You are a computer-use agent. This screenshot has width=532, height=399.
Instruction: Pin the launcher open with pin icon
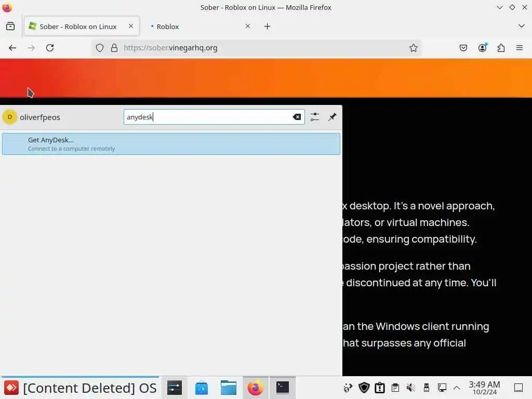[x=332, y=117]
